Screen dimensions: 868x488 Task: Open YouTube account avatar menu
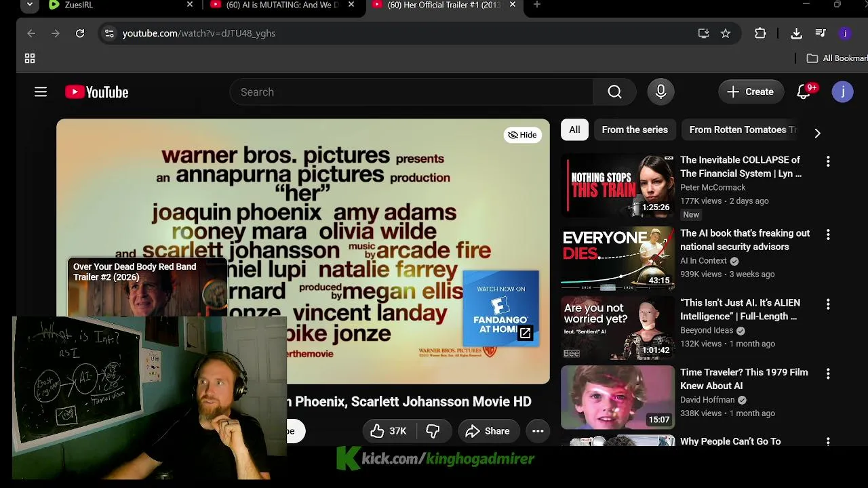(x=842, y=92)
